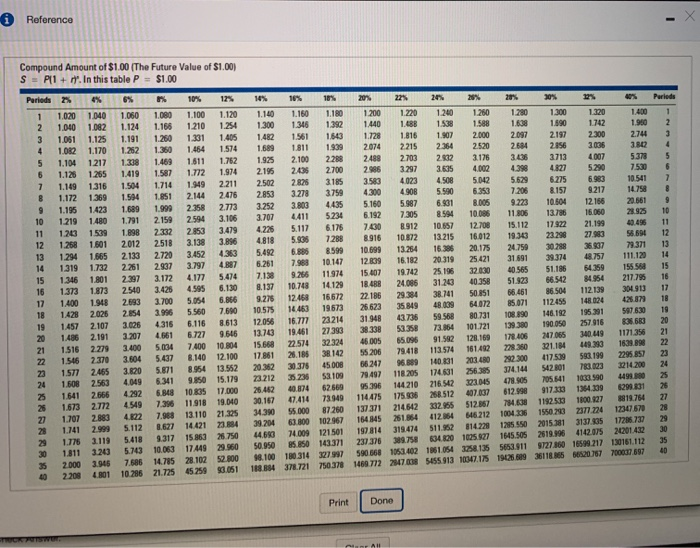Click the Done button
Image resolution: width=700 pixels, height=548 pixels.
[382, 501]
